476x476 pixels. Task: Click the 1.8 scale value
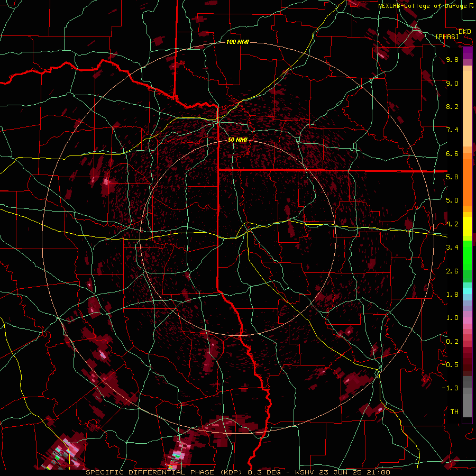(x=452, y=295)
